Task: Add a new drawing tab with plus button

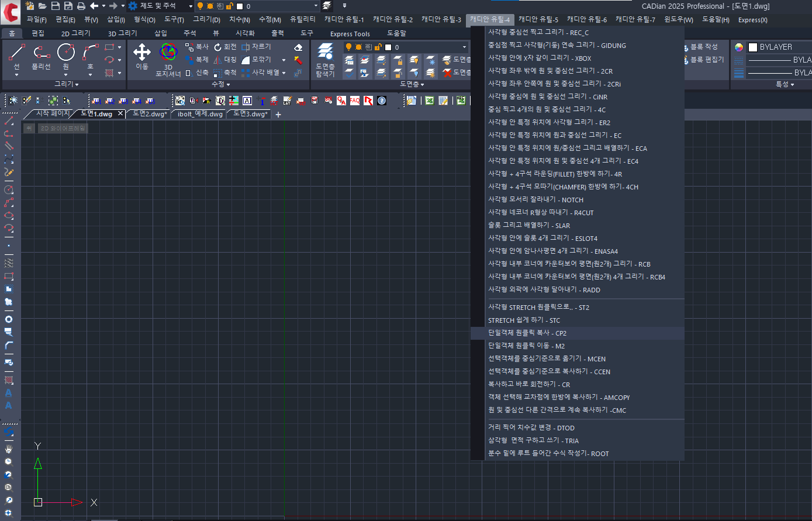Action: coord(278,115)
